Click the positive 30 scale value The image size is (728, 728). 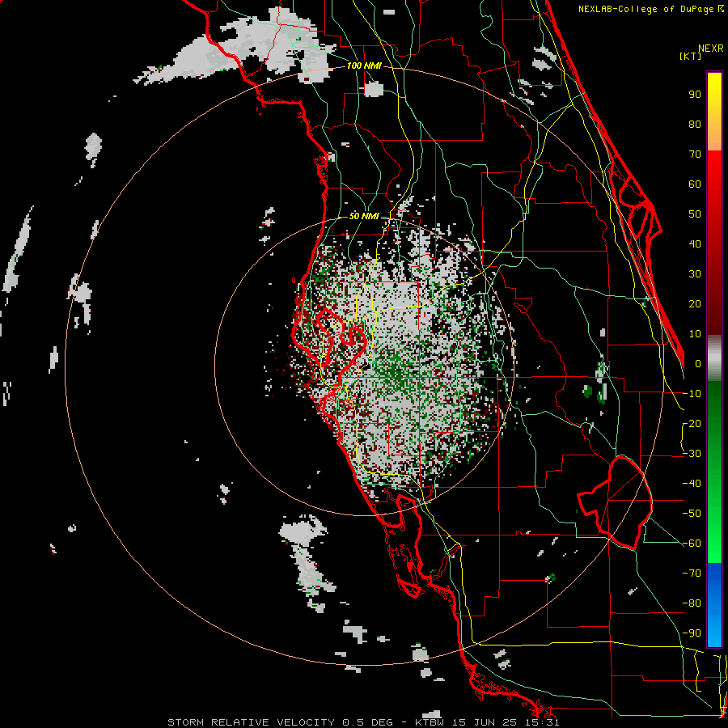pyautogui.click(x=695, y=274)
